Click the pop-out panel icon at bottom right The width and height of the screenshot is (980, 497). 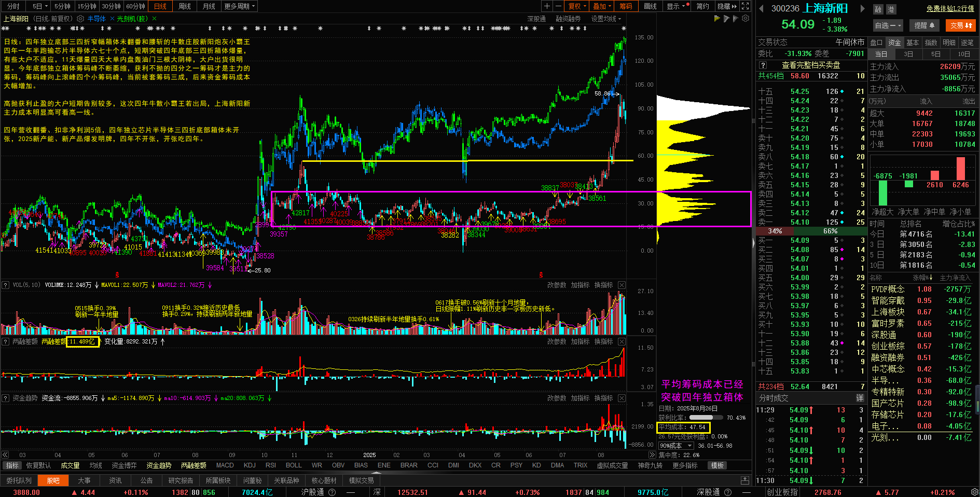(745, 480)
